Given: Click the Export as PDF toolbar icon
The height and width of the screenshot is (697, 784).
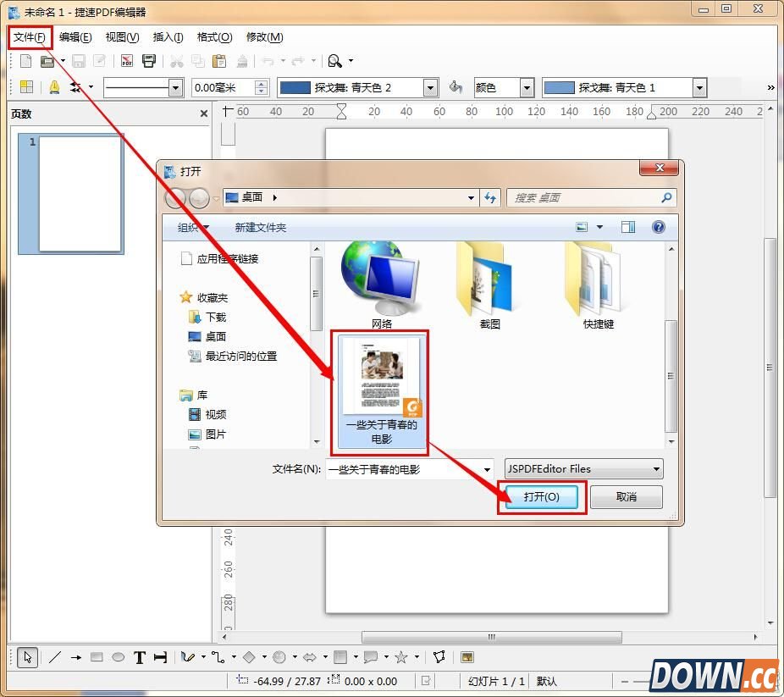Looking at the screenshot, I should [x=126, y=61].
